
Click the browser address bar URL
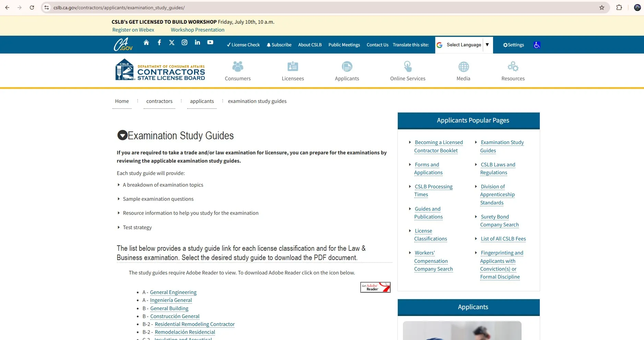click(x=119, y=8)
